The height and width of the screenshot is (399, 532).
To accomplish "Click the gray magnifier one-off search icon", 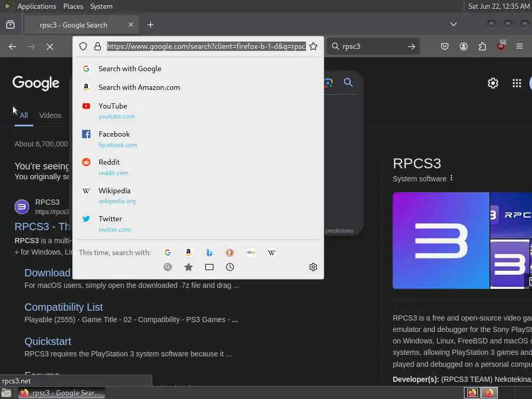I will tap(168, 267).
